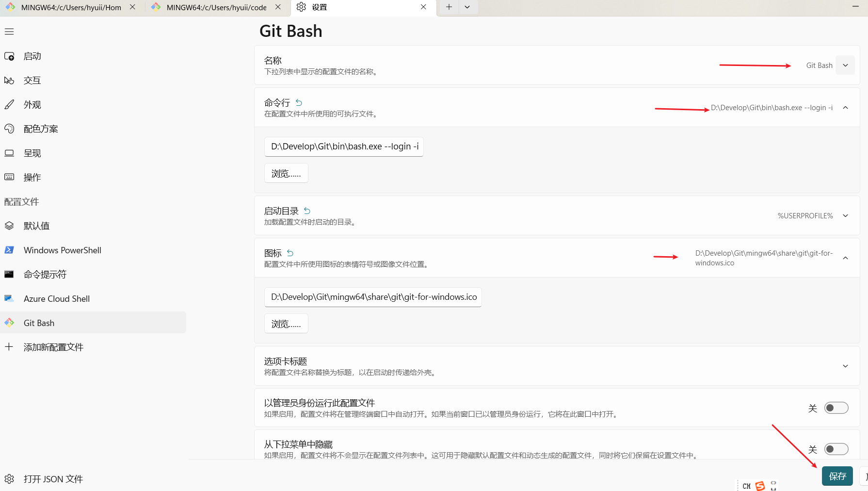868x491 pixels.
Task: Click the Git Bash name value
Action: [x=819, y=65]
